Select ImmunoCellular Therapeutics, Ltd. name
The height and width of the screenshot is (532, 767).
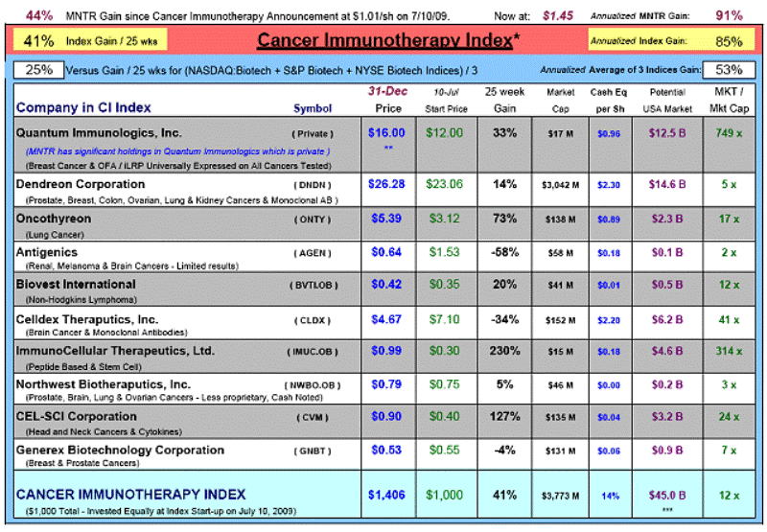click(x=115, y=351)
